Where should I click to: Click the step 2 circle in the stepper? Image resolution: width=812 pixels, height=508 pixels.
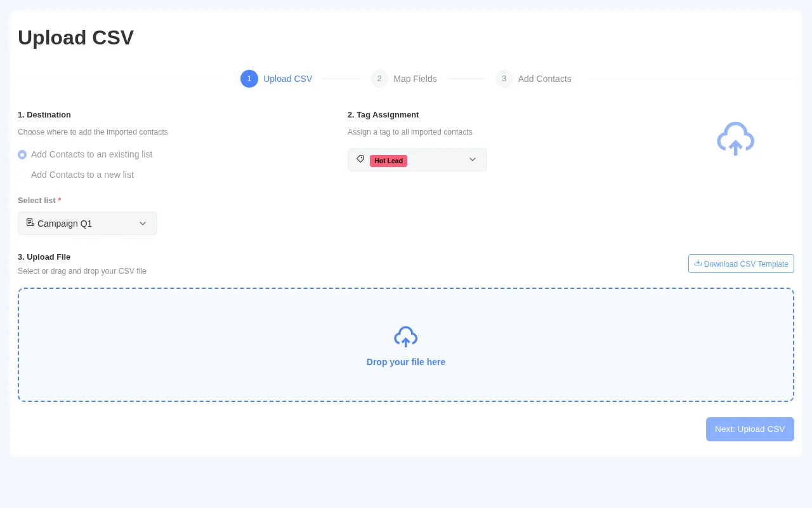click(x=379, y=79)
